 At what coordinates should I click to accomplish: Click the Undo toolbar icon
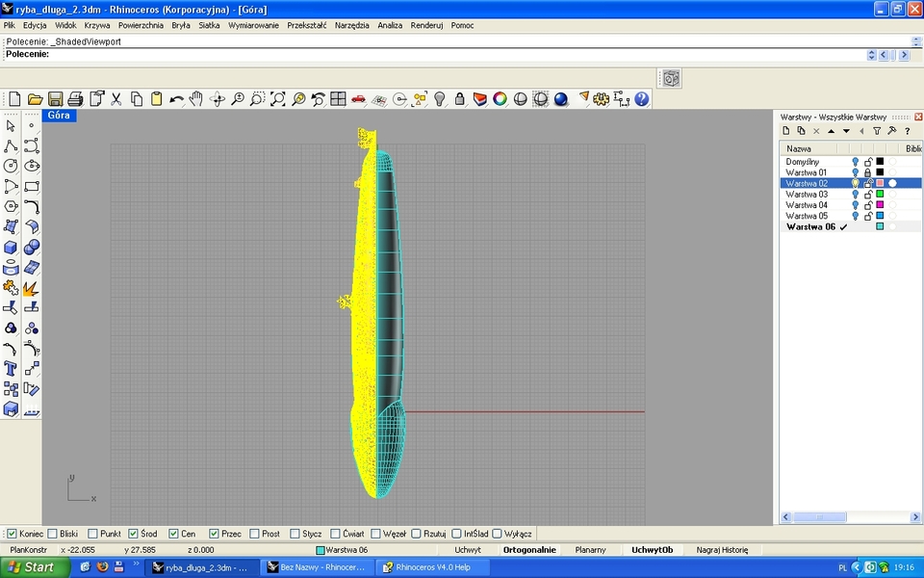pyautogui.click(x=176, y=99)
